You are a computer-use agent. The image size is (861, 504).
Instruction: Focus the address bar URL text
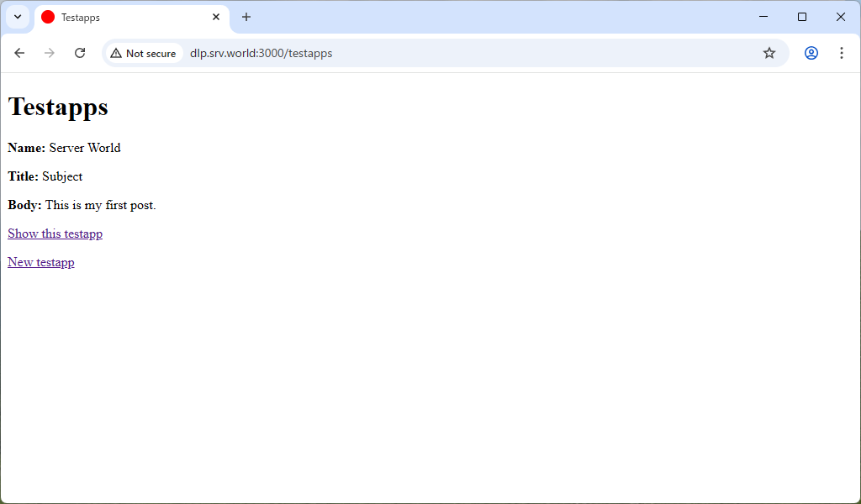point(261,53)
